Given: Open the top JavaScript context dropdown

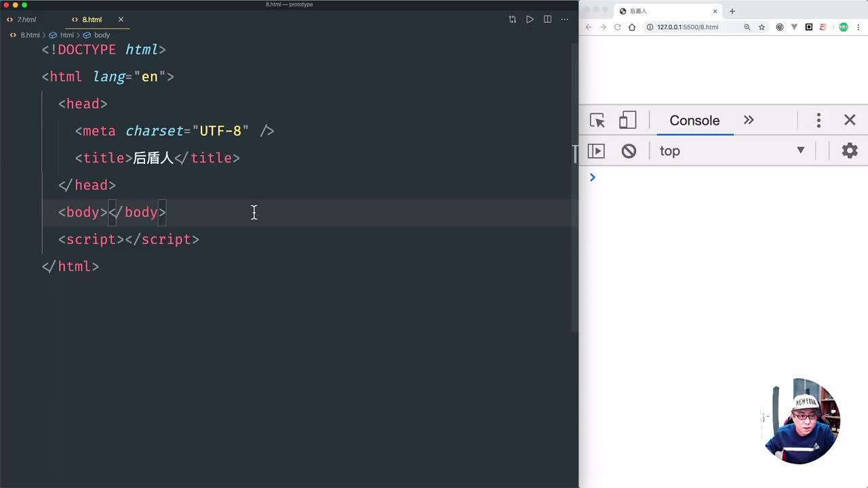Looking at the screenshot, I should click(x=732, y=150).
